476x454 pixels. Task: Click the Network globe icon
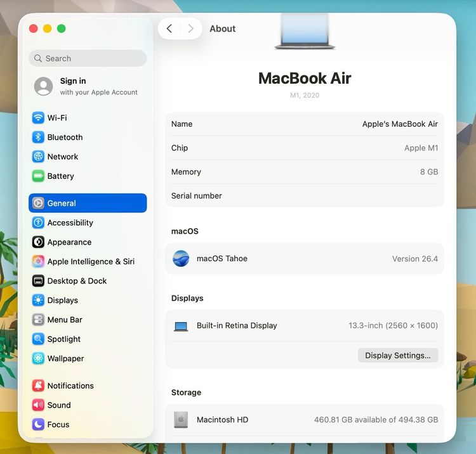pyautogui.click(x=38, y=157)
